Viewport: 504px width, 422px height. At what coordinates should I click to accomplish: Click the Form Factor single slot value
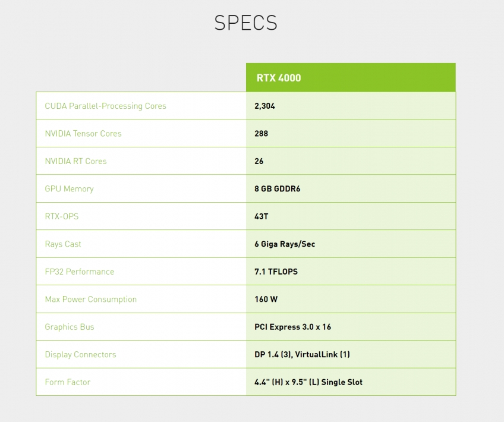coord(308,382)
